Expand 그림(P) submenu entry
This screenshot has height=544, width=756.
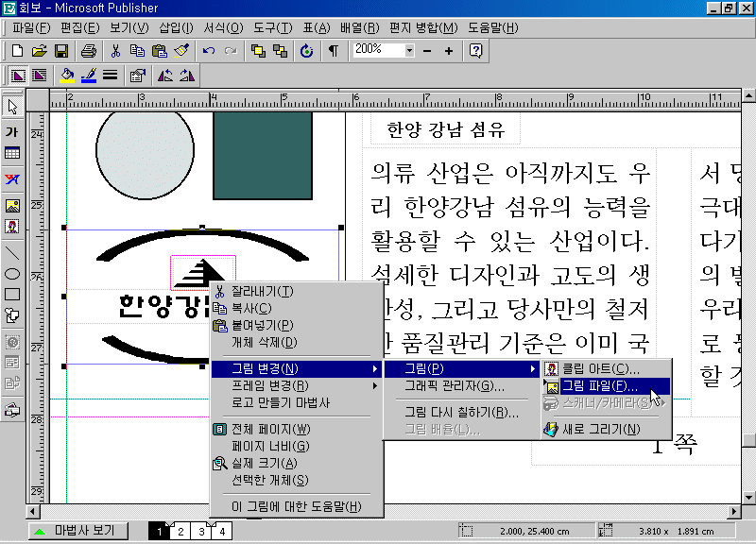[462, 368]
